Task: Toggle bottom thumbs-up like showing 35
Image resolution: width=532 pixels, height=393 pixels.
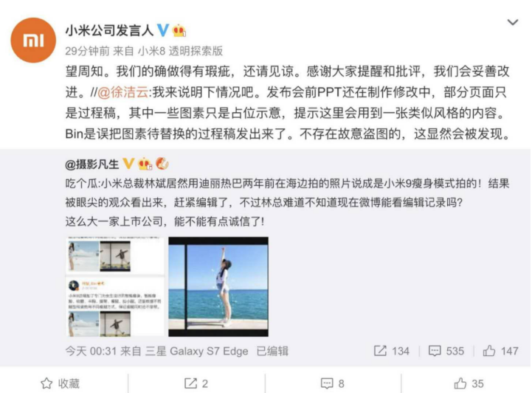Action: click(469, 383)
